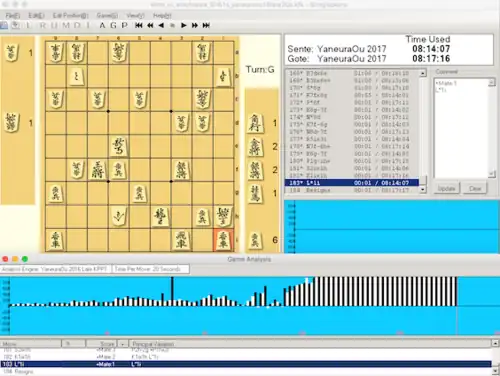Click the G toolbar letter icon
This screenshot has height=376, width=500.
pos(113,25)
